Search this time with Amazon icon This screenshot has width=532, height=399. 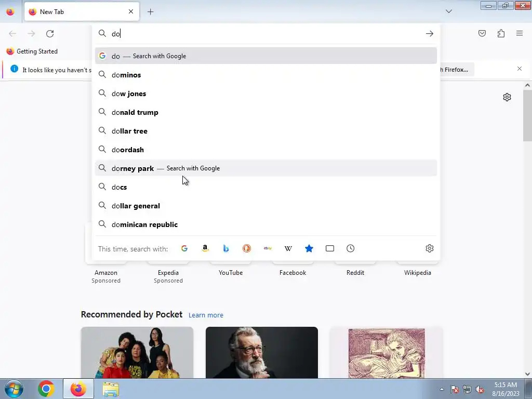(x=205, y=248)
